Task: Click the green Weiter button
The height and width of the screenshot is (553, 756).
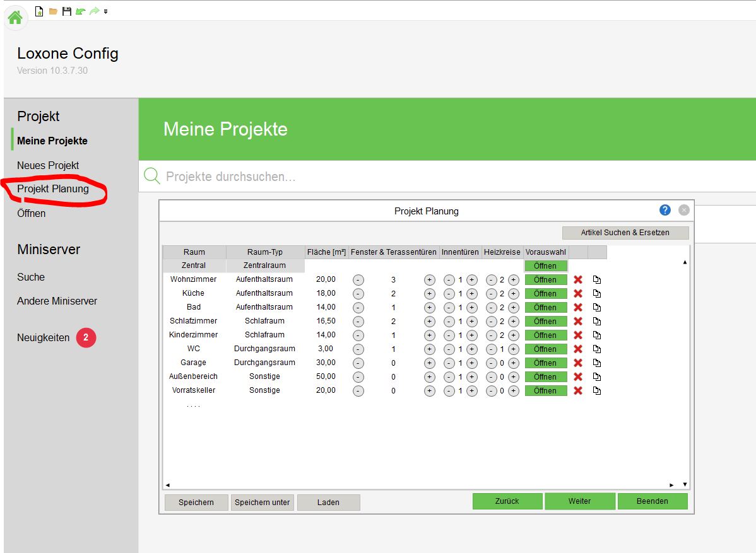Action: click(x=580, y=501)
